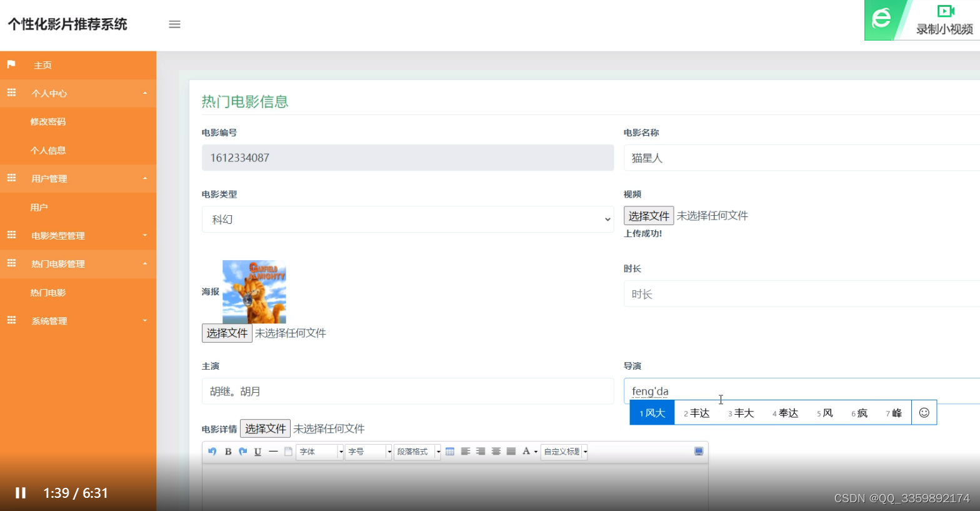Toggle bold formatting in editor toolbar

tap(228, 452)
